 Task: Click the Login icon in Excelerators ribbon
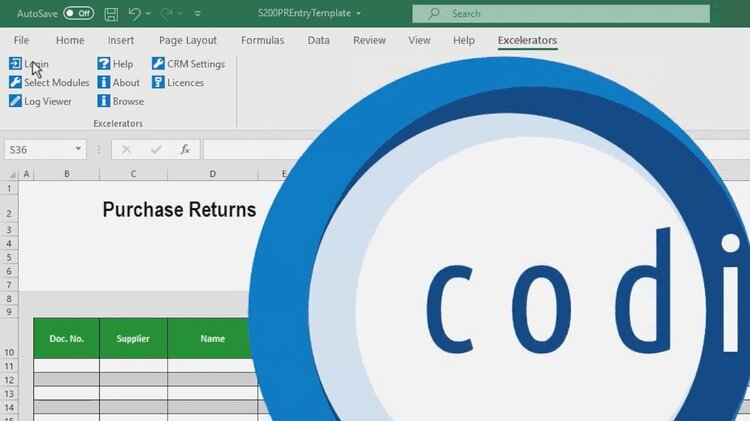(x=15, y=64)
